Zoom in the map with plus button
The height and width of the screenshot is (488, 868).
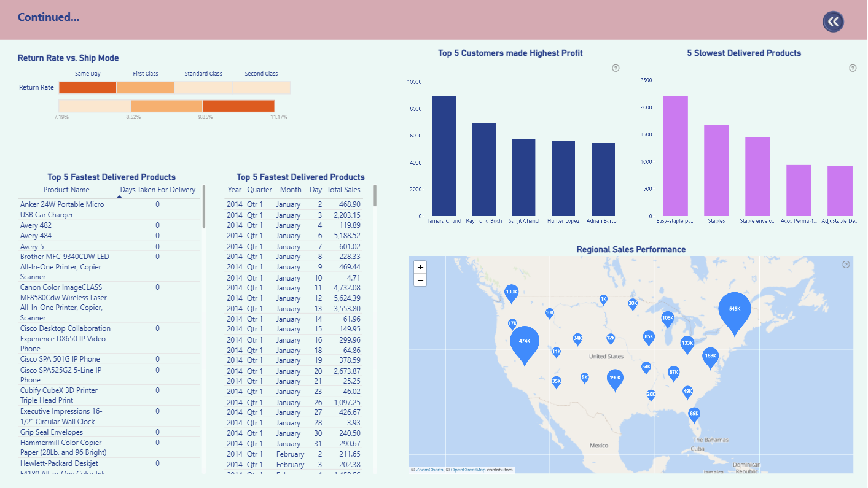click(x=420, y=267)
